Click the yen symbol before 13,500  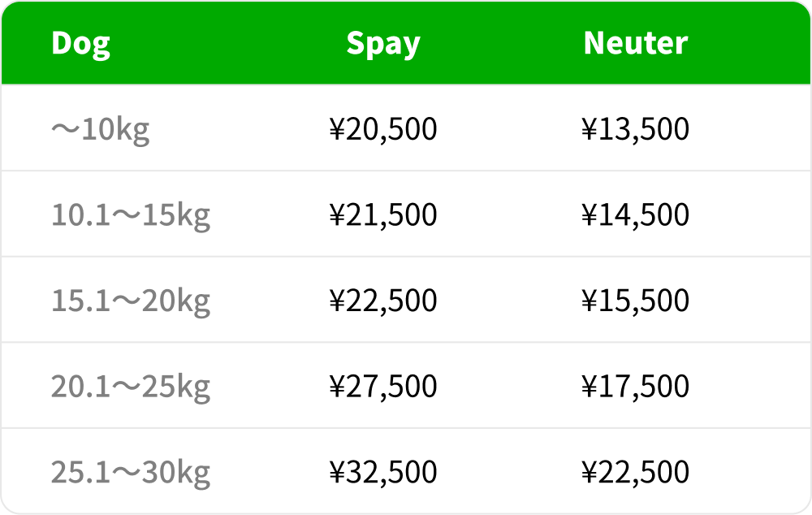pyautogui.click(x=590, y=129)
